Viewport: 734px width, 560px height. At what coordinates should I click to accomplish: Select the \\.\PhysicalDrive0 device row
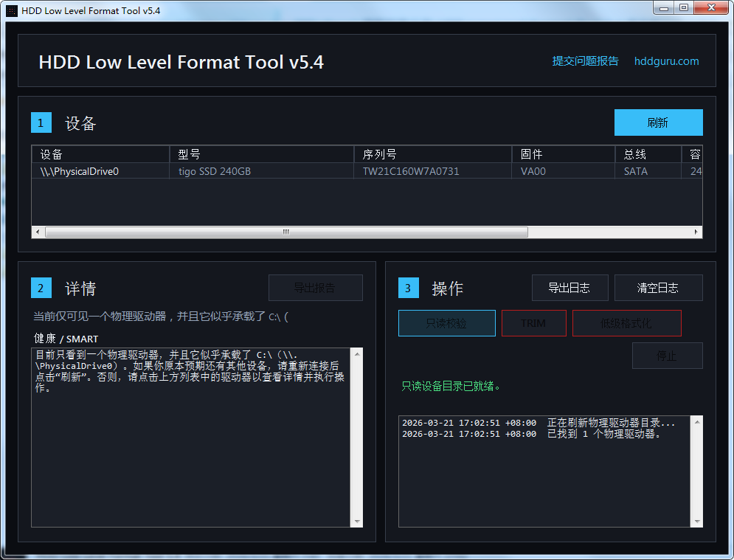(80, 171)
